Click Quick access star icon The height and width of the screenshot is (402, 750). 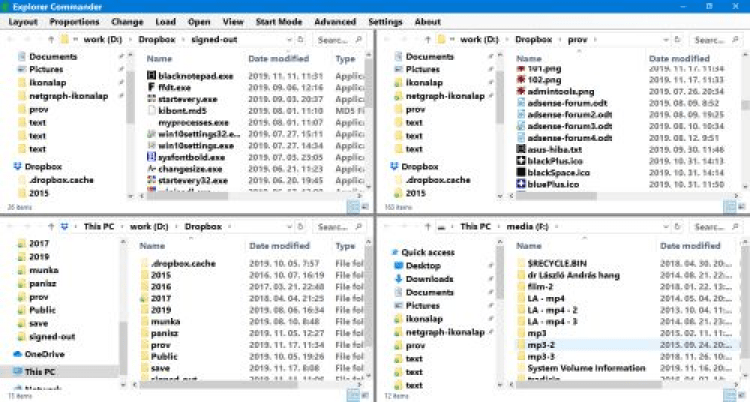[395, 252]
